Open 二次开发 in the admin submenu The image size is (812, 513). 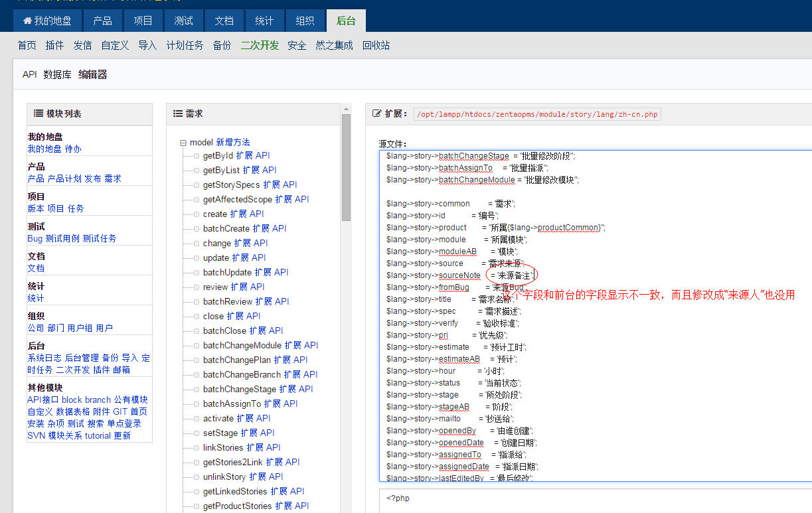pos(260,46)
